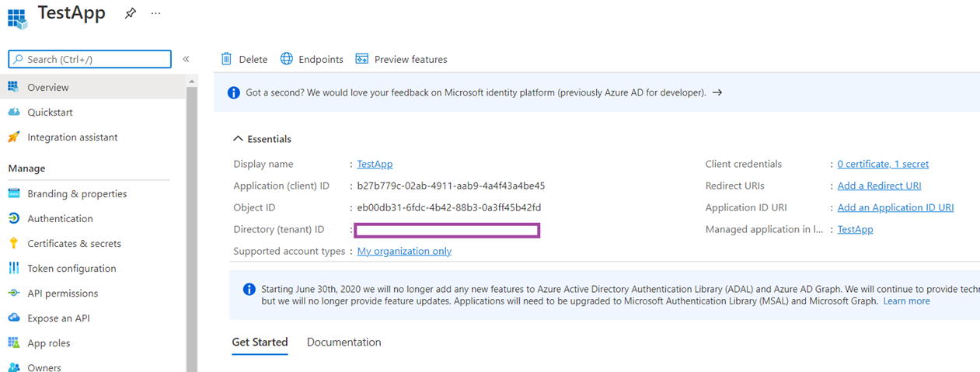
Task: Click the Preview features icon
Action: (361, 59)
